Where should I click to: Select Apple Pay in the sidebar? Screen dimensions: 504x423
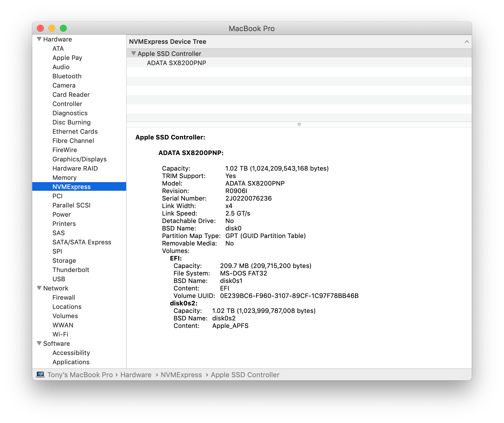[67, 58]
